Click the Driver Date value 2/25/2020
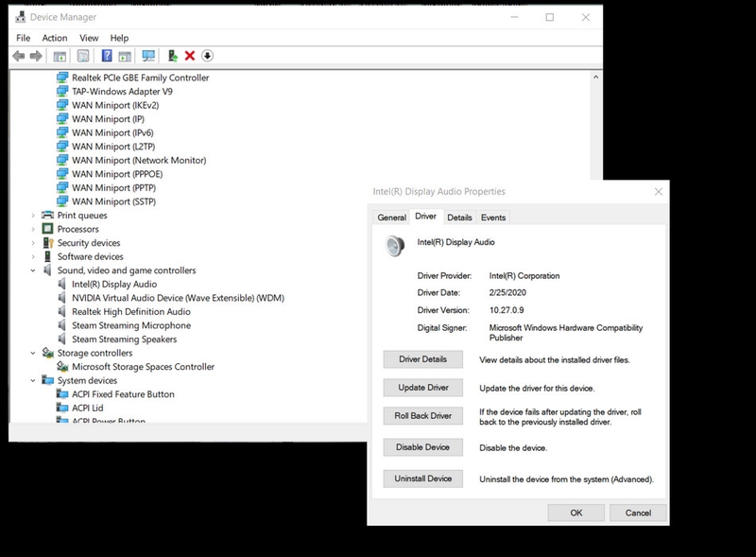 [x=507, y=292]
